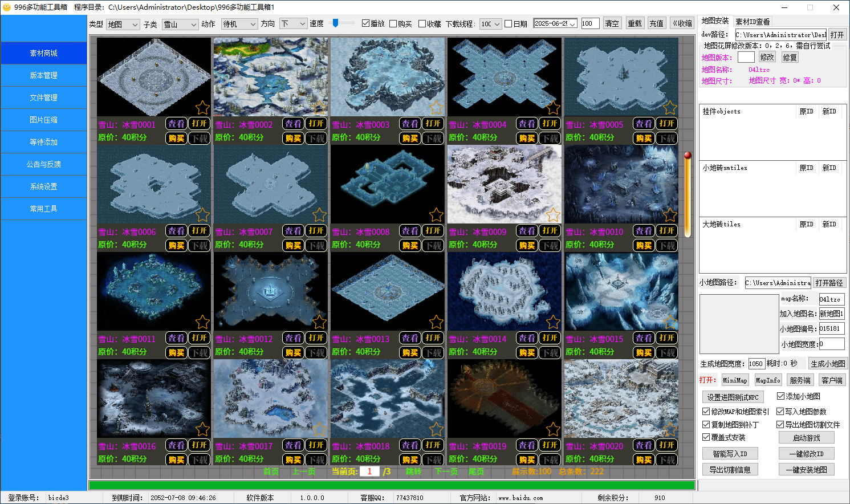Favorite the 冰雪0019 map star icon
The width and height of the screenshot is (850, 504).
pyautogui.click(x=553, y=429)
